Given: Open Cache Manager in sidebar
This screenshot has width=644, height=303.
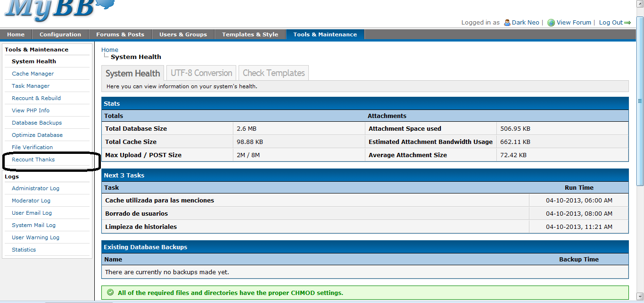Looking at the screenshot, I should pyautogui.click(x=33, y=74).
